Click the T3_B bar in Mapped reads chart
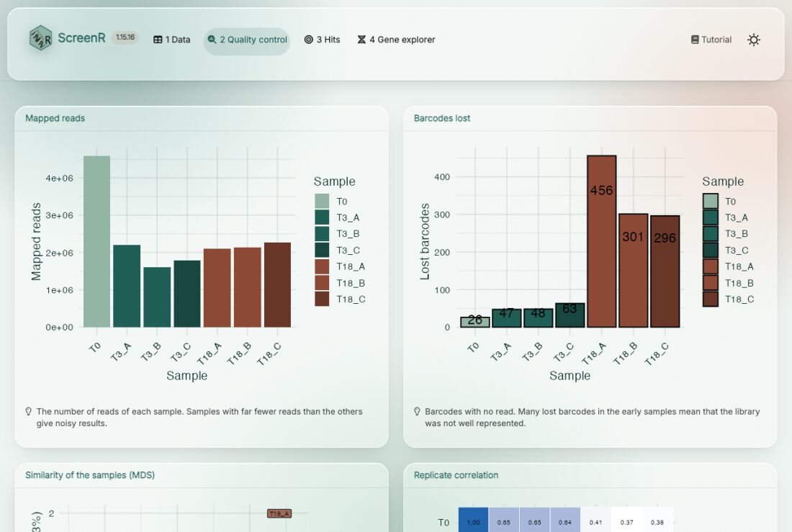The image size is (792, 532). click(157, 297)
